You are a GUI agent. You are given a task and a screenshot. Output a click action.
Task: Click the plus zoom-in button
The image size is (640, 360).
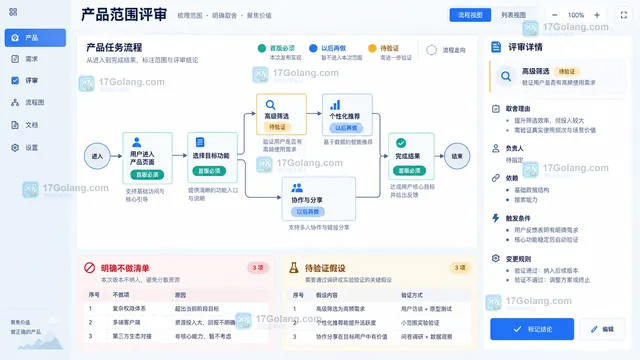coord(597,15)
